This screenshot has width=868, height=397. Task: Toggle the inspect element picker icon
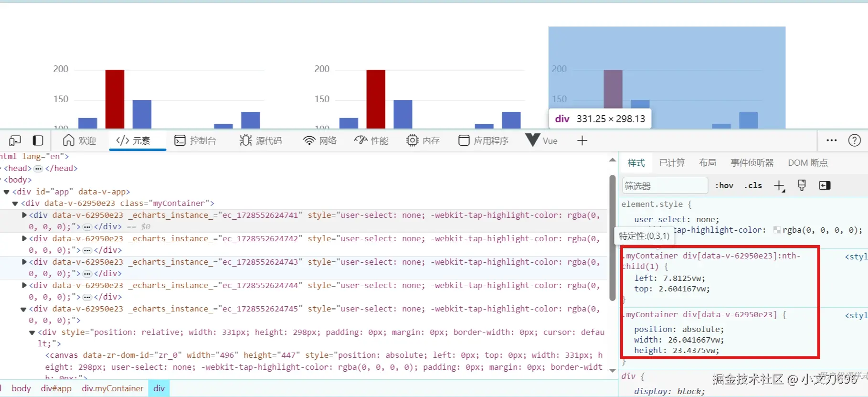[15, 140]
